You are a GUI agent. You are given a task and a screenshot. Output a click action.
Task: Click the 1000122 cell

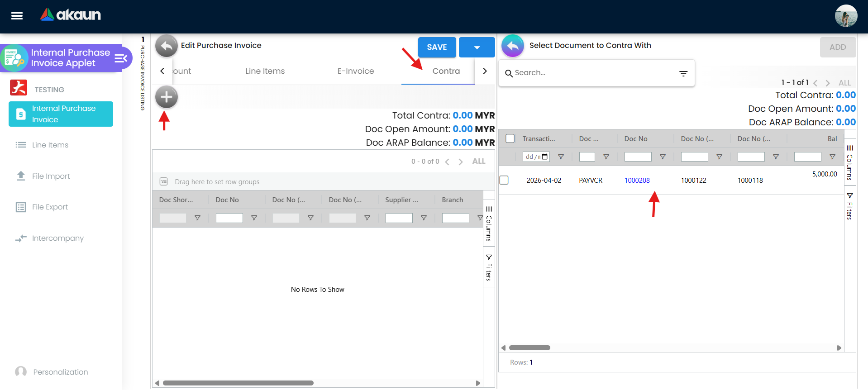tap(693, 180)
